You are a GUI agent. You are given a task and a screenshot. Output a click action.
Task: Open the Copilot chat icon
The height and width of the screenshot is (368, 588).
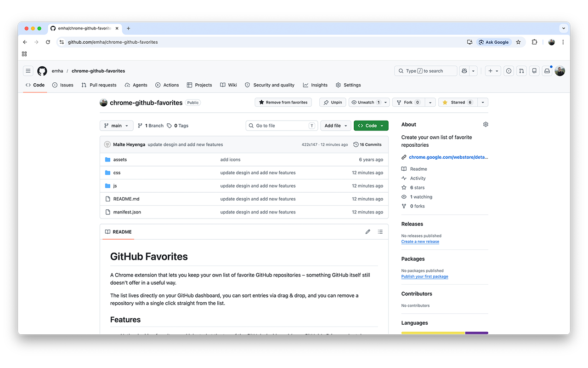tap(464, 71)
